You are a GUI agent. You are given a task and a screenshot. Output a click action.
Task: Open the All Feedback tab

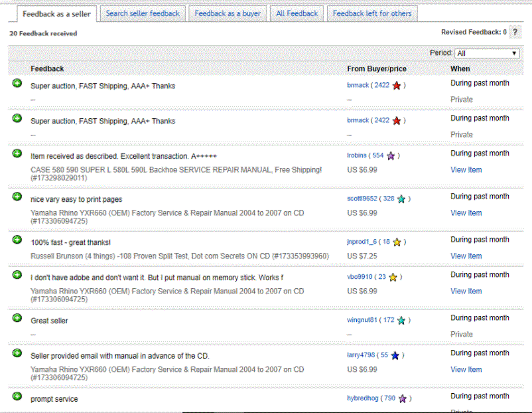tap(297, 13)
